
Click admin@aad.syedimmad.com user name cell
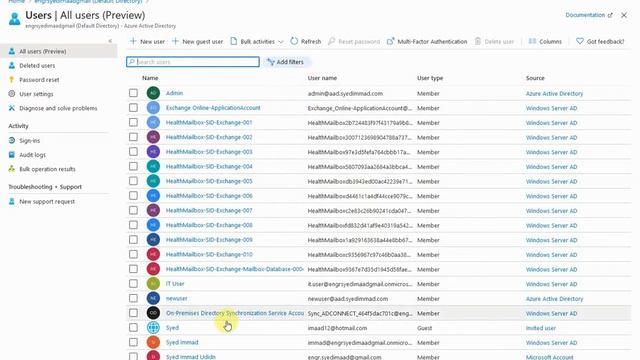345,93
